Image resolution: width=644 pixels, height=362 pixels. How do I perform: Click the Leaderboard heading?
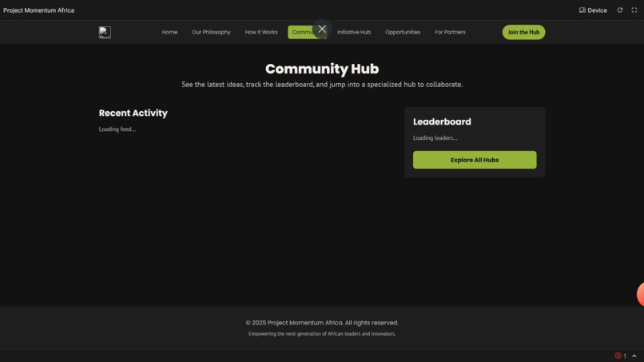point(442,121)
